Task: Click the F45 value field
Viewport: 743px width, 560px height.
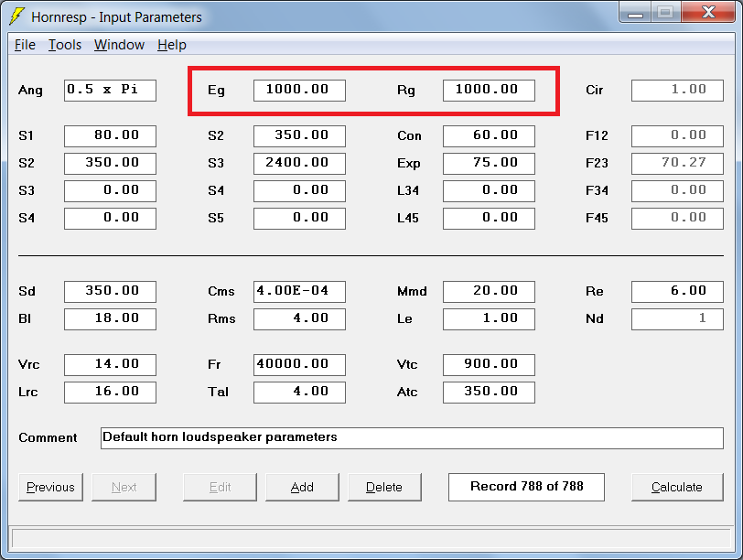Action: 677,219
